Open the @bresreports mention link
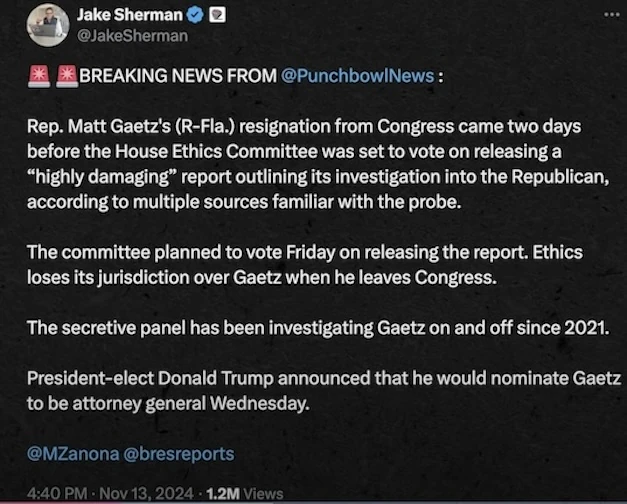The width and height of the screenshot is (627, 504). pos(178,453)
